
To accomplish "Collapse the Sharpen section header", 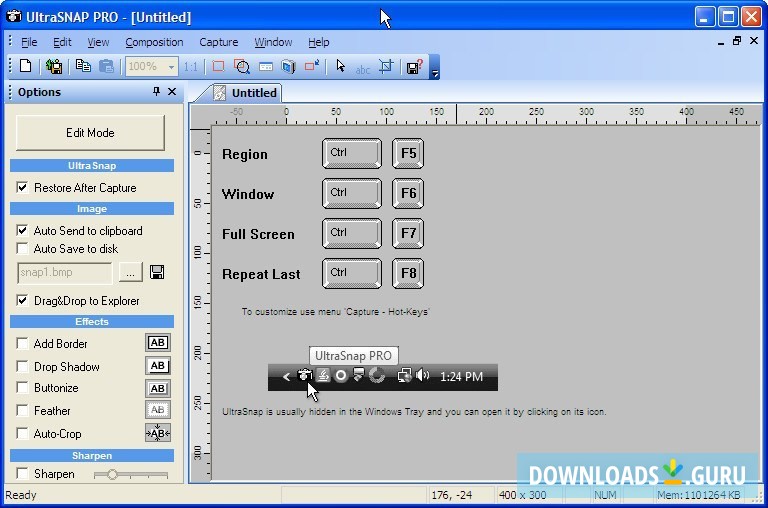I will click(x=92, y=456).
